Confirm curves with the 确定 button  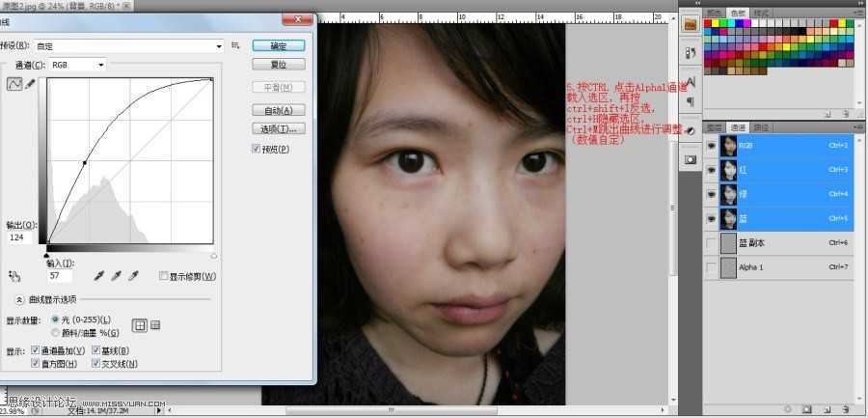(x=279, y=46)
